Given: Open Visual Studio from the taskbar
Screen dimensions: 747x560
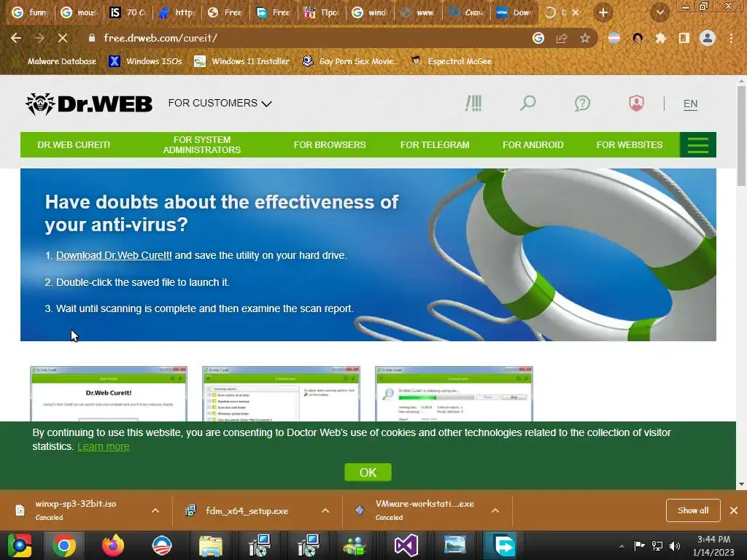Looking at the screenshot, I should (x=406, y=545).
